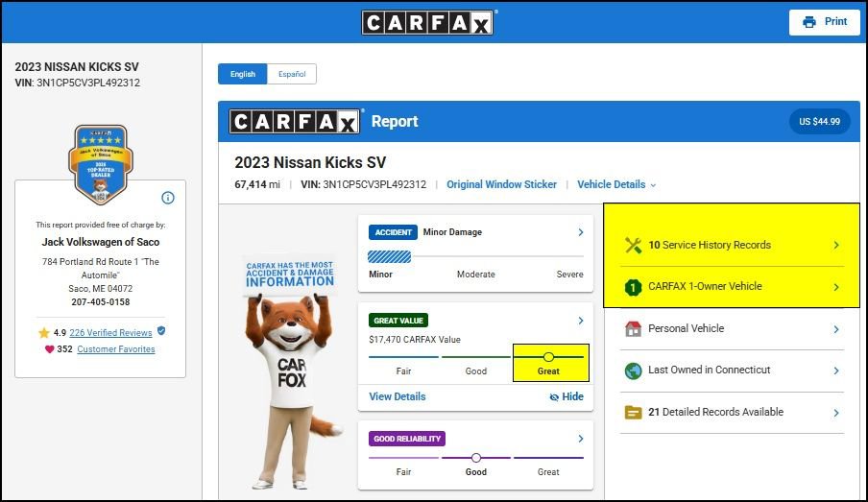Click the GREAT VALUE badge
Screen dimensions: 868x502
(398, 321)
